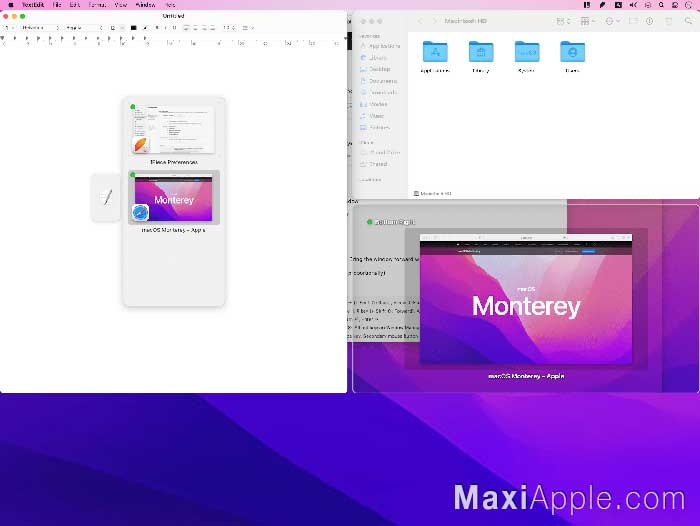The width and height of the screenshot is (700, 526).
Task: Click large macOS Monterey – Apple window preview
Action: 526,299
